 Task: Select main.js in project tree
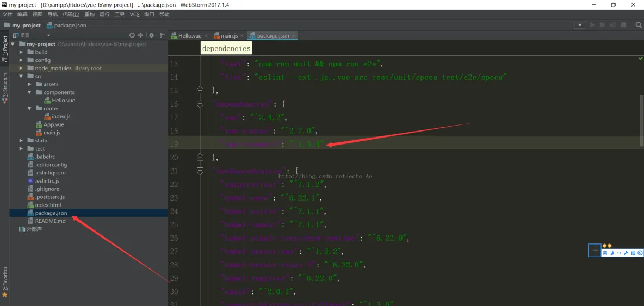coord(52,133)
